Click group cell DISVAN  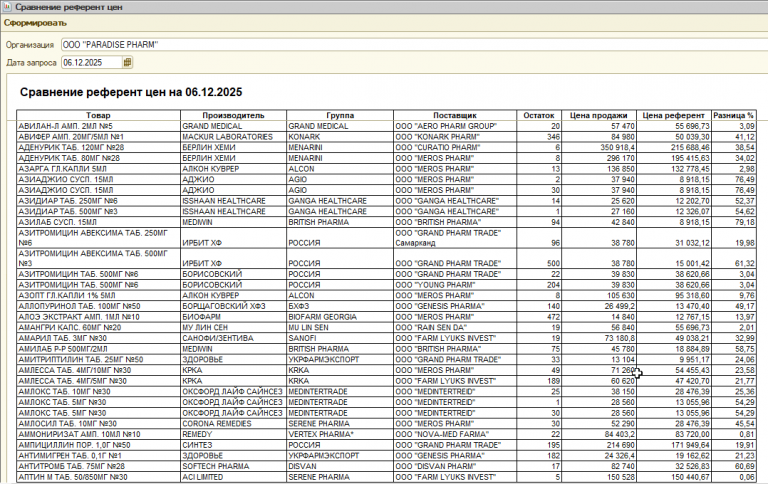click(x=340, y=466)
